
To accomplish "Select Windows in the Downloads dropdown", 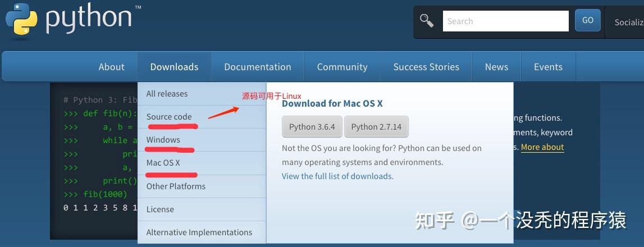I will (163, 140).
